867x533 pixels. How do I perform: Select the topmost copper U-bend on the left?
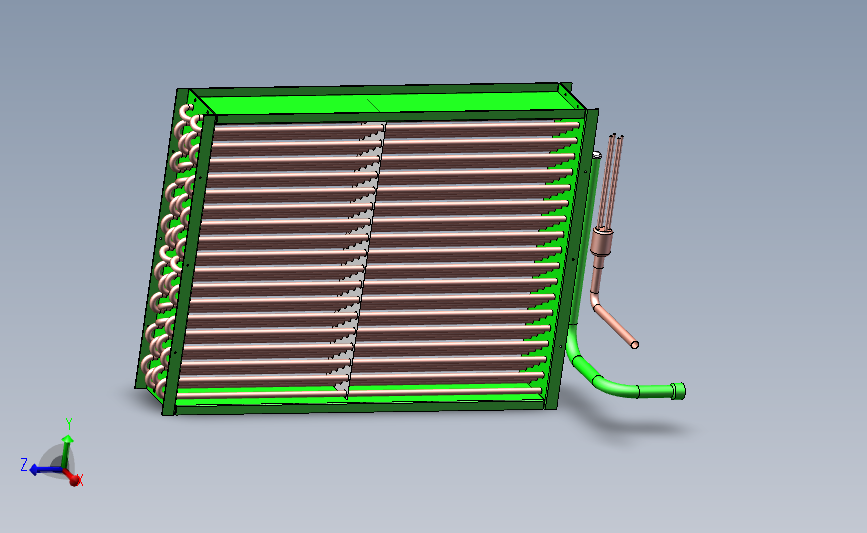[186, 112]
